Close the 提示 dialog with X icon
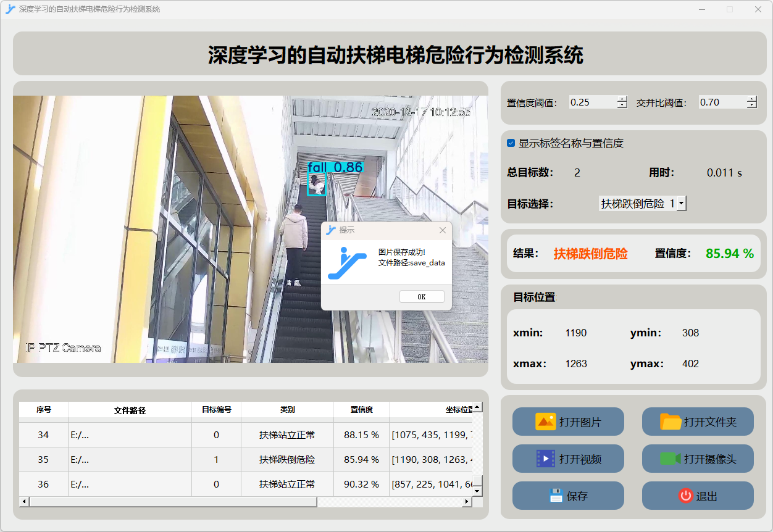 tap(442, 230)
